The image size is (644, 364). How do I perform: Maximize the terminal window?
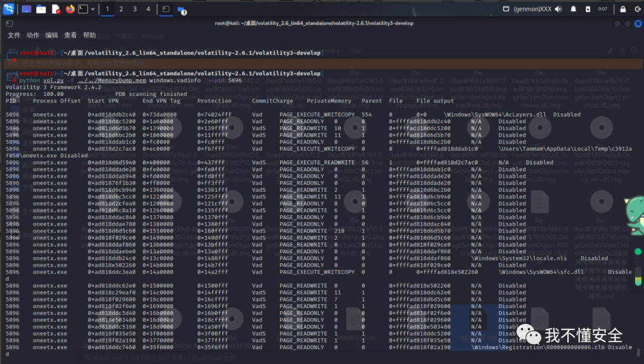(627, 23)
